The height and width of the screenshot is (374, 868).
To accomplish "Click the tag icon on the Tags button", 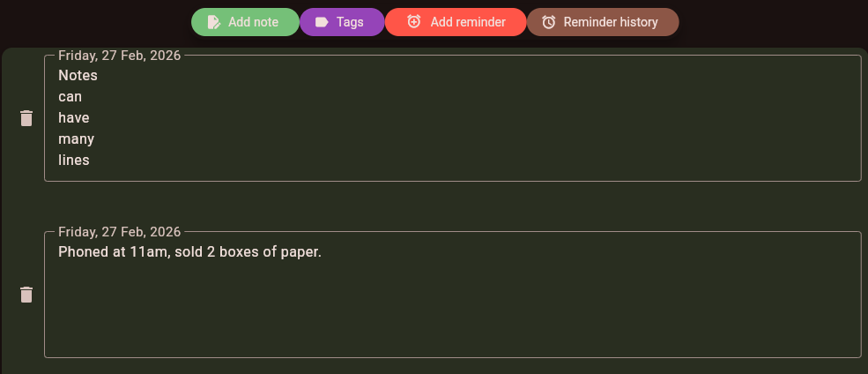I will [x=322, y=22].
